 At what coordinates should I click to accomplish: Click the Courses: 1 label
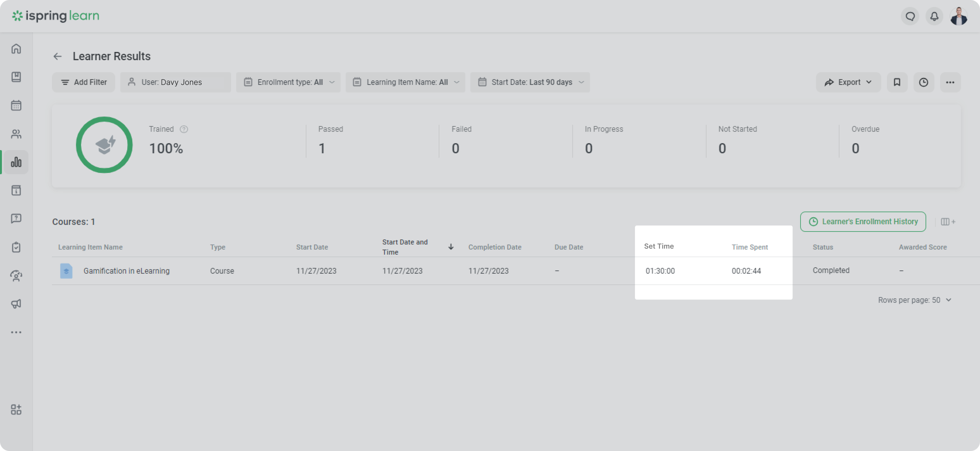coord(73,222)
